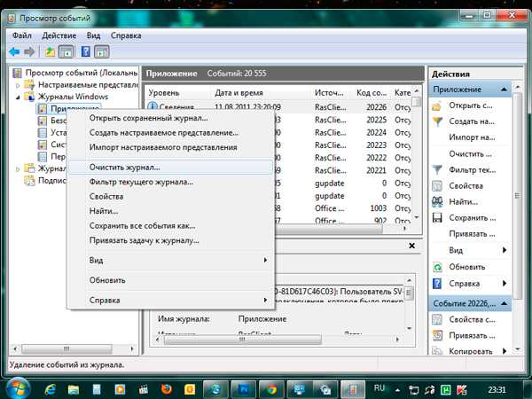
Task: Click the Back arrow in the toolbar
Action: 14,51
